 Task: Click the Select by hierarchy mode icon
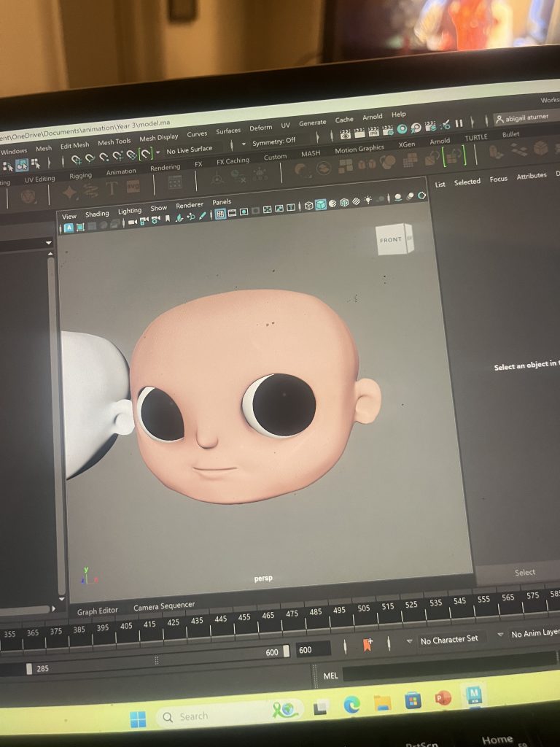coord(7,166)
